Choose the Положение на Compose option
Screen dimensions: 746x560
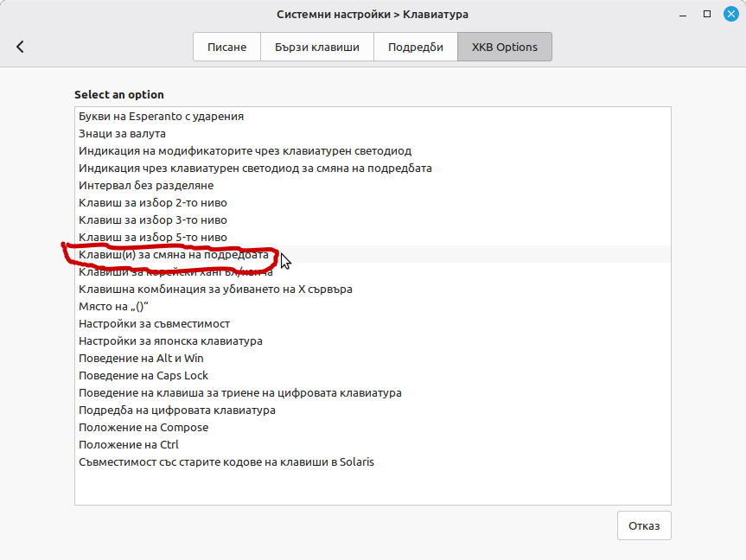[373, 428]
